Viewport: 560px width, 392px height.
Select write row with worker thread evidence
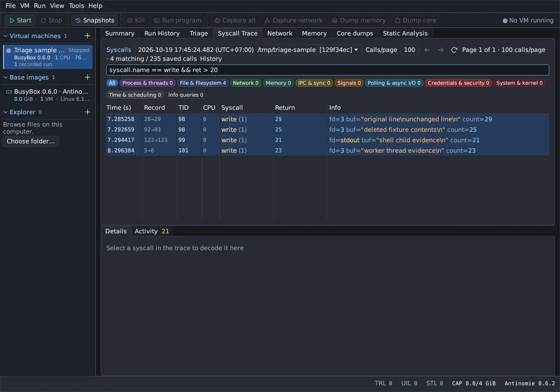(x=327, y=150)
